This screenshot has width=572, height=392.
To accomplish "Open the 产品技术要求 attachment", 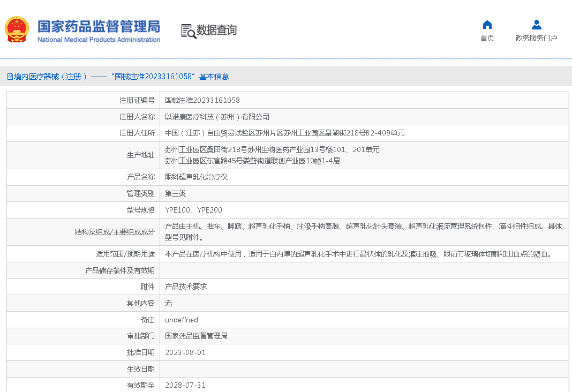I will (x=186, y=287).
